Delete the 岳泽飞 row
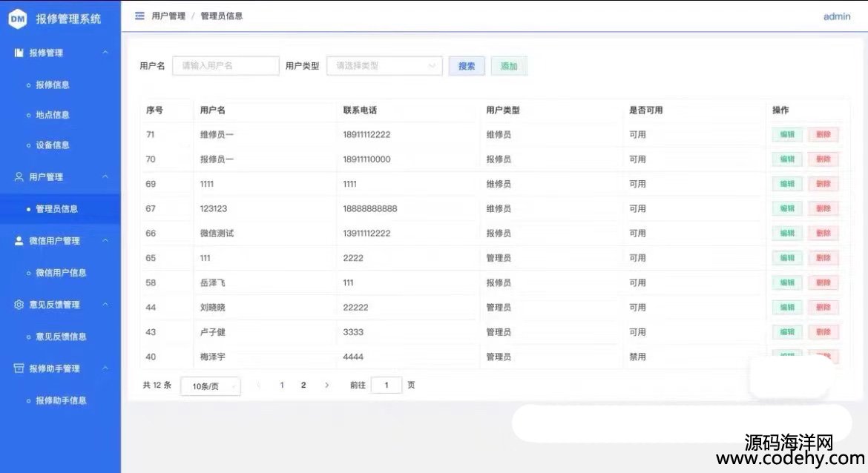Viewport: 868px width, 473px height. point(823,282)
